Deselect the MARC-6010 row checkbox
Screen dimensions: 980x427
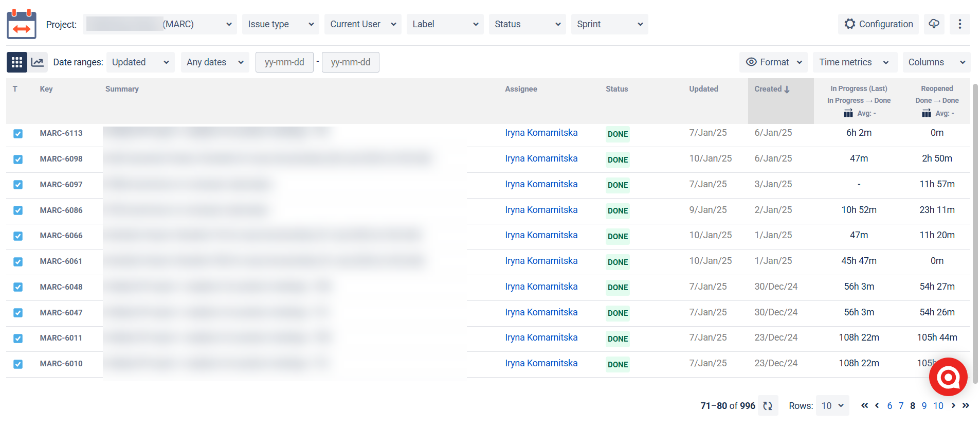point(18,364)
